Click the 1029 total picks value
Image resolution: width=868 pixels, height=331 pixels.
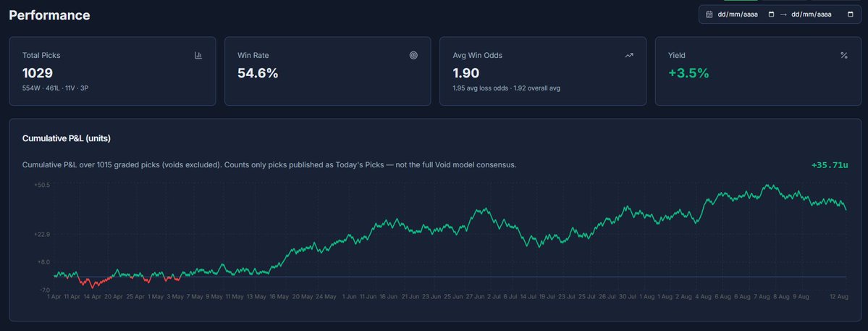pyautogui.click(x=38, y=73)
